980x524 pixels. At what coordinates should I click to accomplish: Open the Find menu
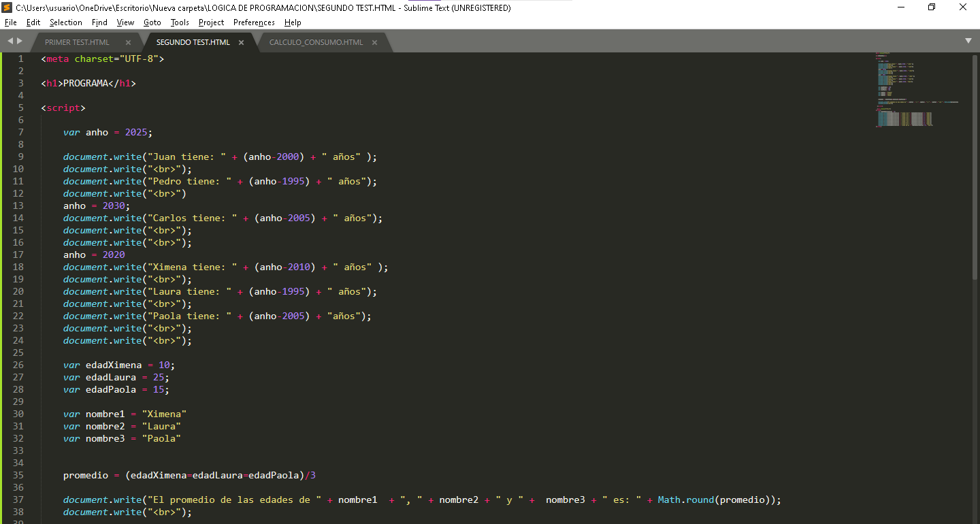[99, 22]
